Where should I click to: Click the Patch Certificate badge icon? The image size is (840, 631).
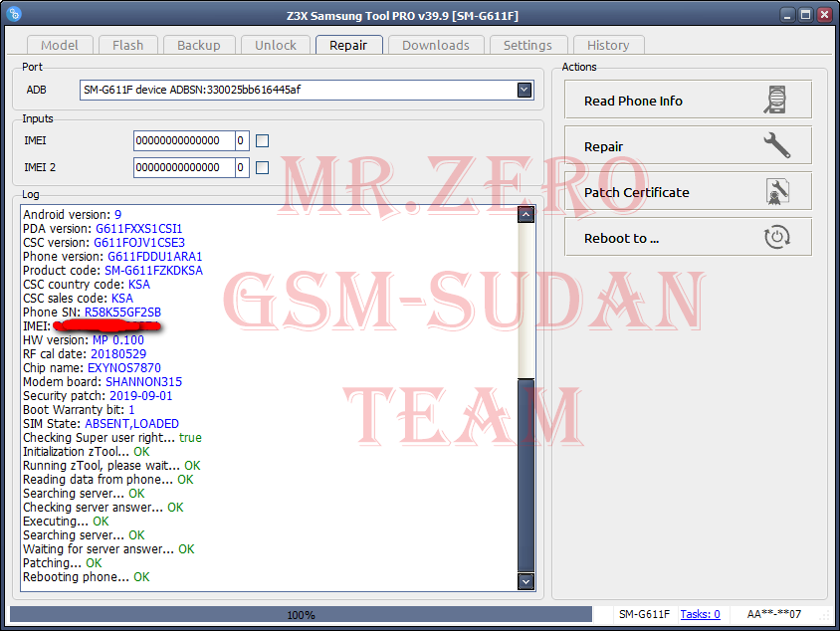[777, 192]
